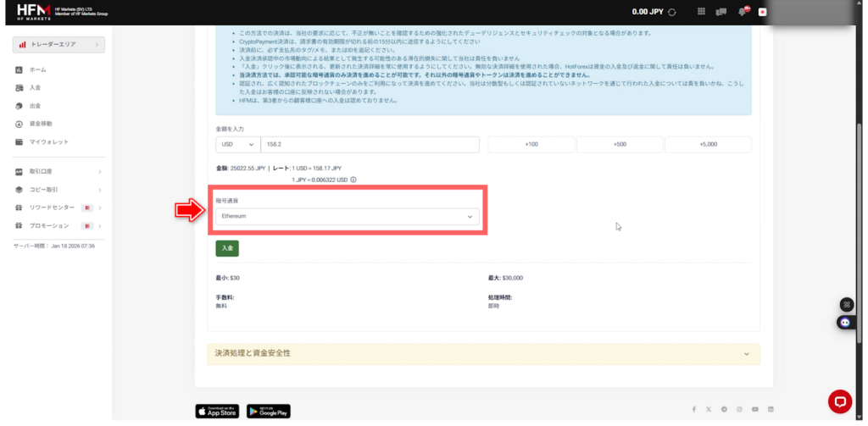Click the amount input field showing 158.2
Image resolution: width=868 pixels, height=426 pixels.
(370, 145)
